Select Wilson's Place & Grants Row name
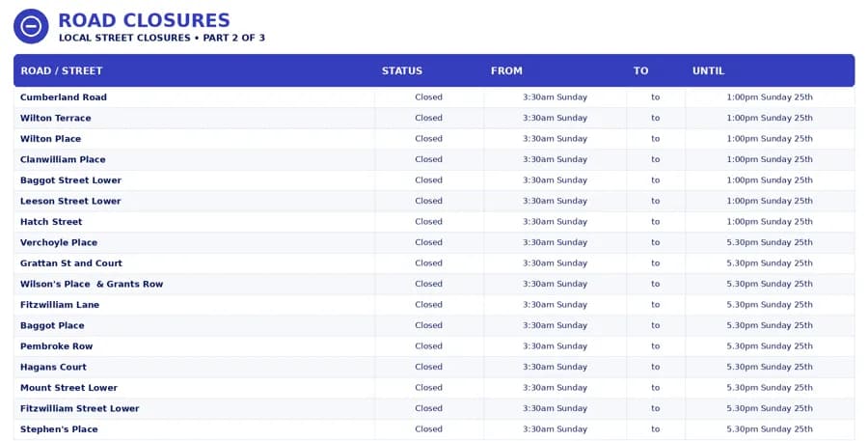The width and height of the screenshot is (868, 441). point(92,285)
